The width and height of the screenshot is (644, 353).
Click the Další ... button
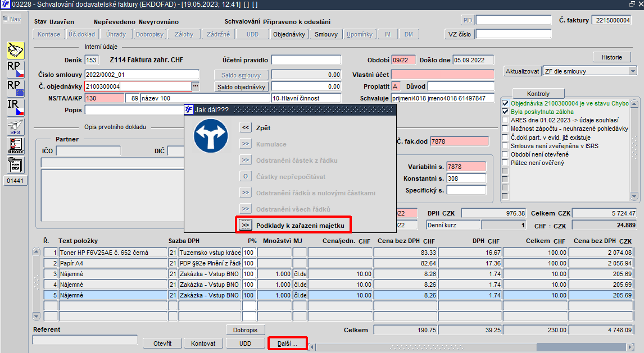point(287,343)
